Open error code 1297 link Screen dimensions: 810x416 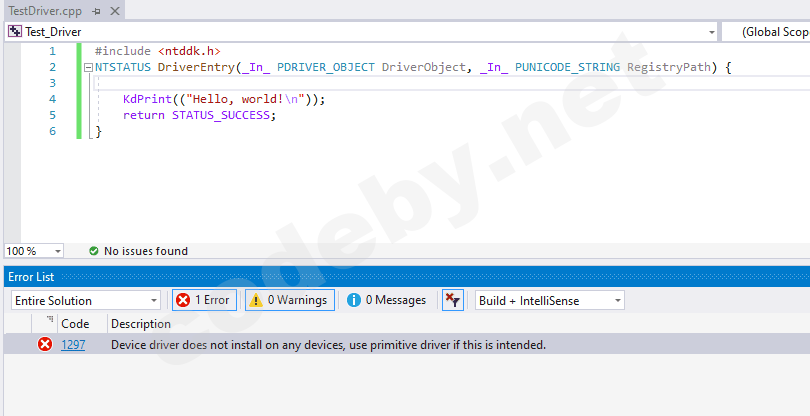tap(73, 345)
